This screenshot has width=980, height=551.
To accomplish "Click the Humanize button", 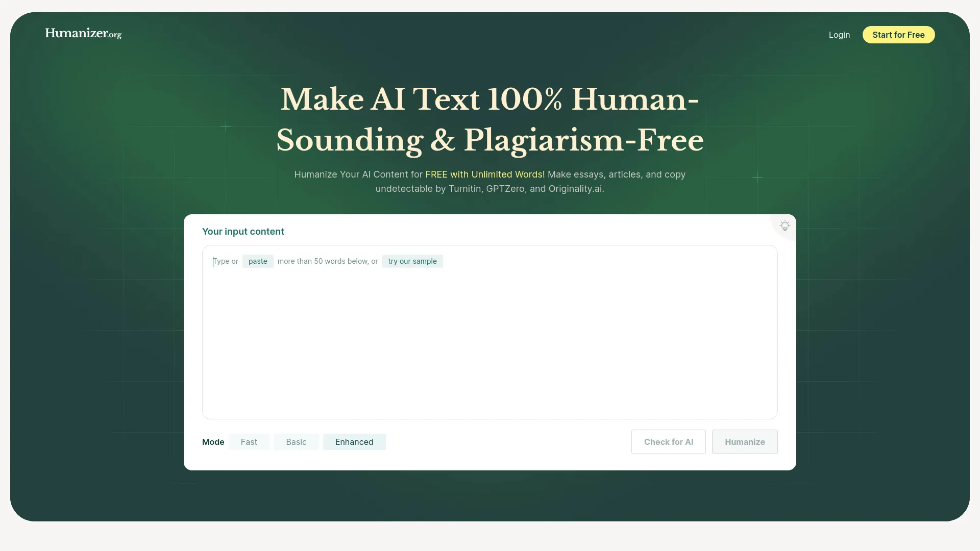I will (745, 442).
